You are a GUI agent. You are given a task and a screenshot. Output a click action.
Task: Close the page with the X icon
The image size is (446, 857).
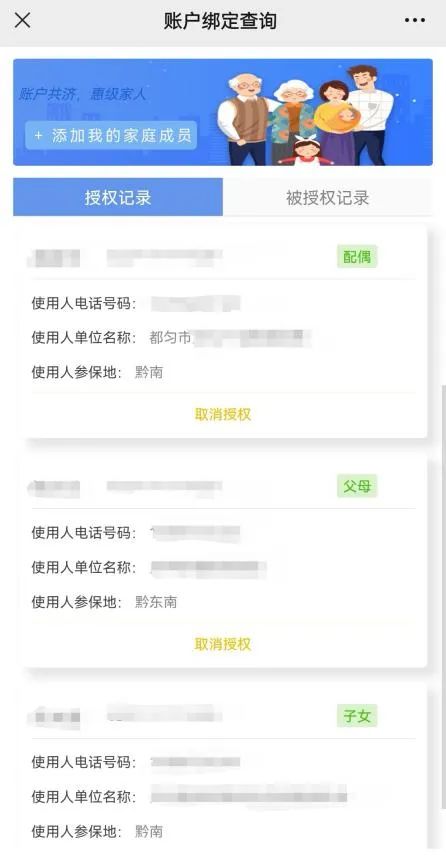coord(22,20)
